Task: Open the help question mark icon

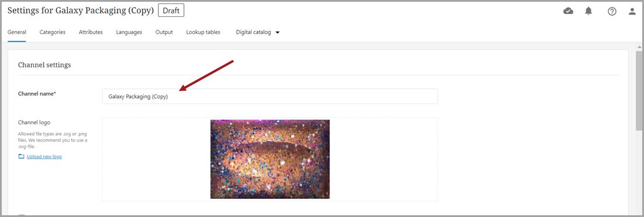Action: click(x=612, y=12)
